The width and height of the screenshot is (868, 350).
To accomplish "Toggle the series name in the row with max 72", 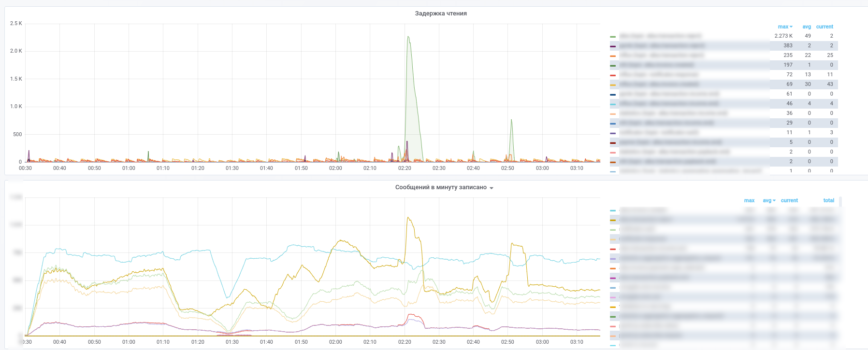I will tap(659, 74).
